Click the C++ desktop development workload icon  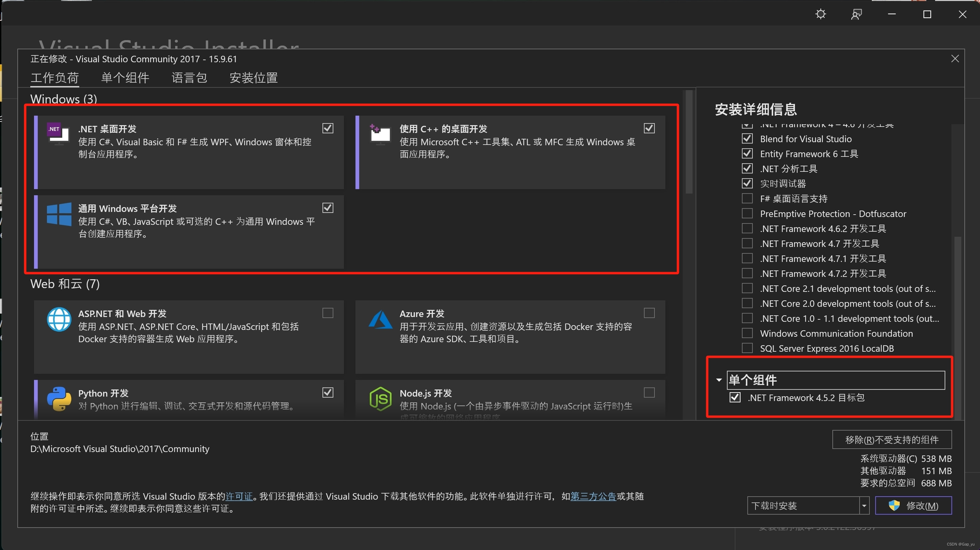coord(380,134)
